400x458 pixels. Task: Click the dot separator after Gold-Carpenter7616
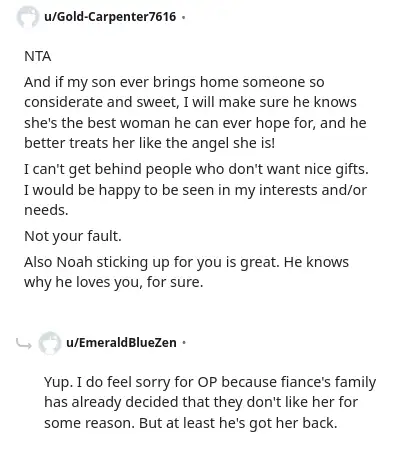click(183, 17)
